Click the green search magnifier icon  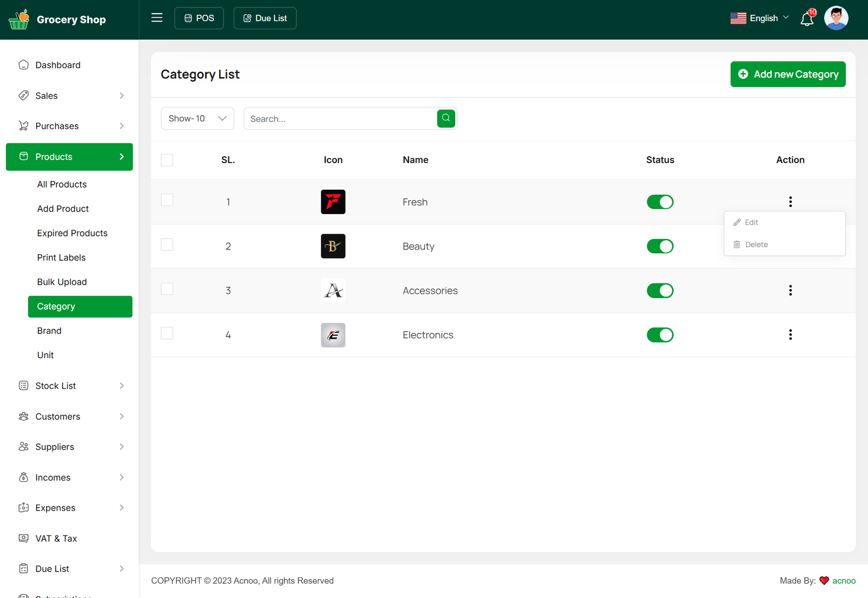pyautogui.click(x=446, y=118)
